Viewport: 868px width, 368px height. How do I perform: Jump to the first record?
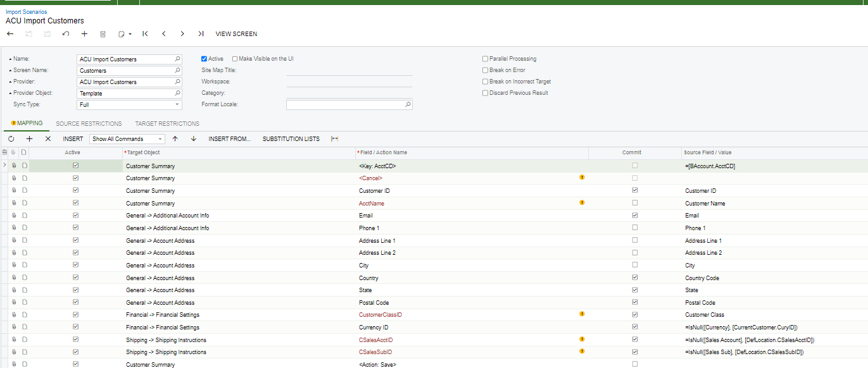pos(145,34)
